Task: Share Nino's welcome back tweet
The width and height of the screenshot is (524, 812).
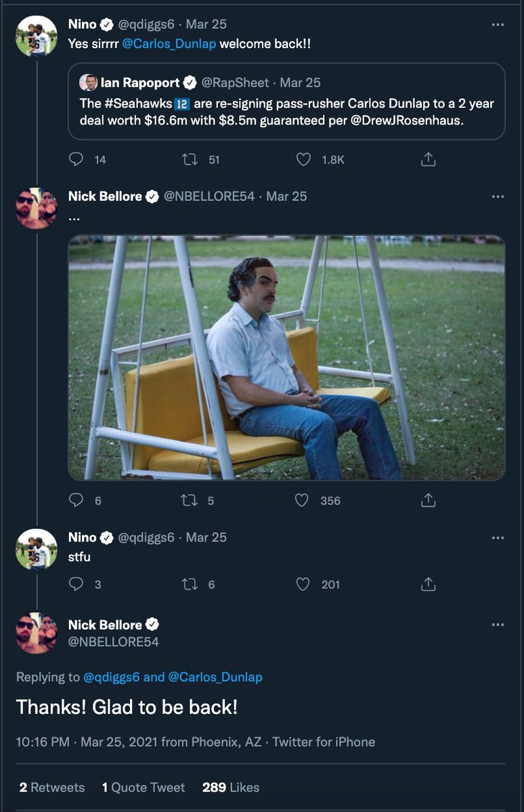Action: coord(428,160)
